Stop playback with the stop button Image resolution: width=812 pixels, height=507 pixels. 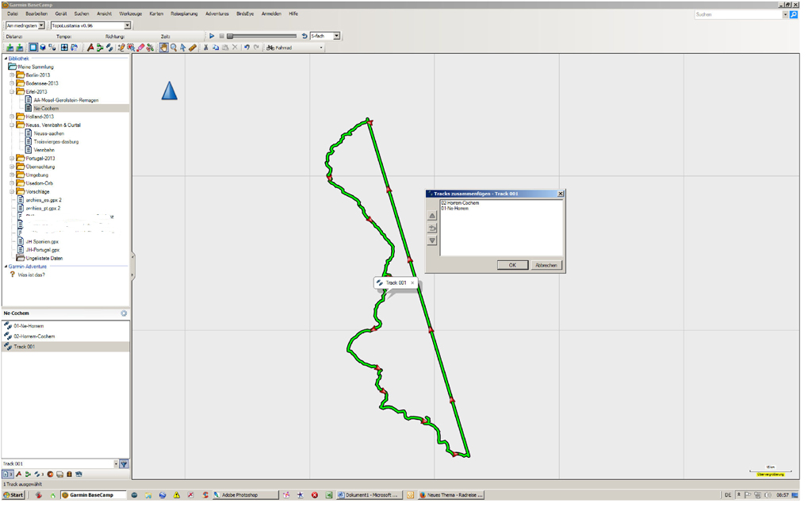click(x=222, y=36)
